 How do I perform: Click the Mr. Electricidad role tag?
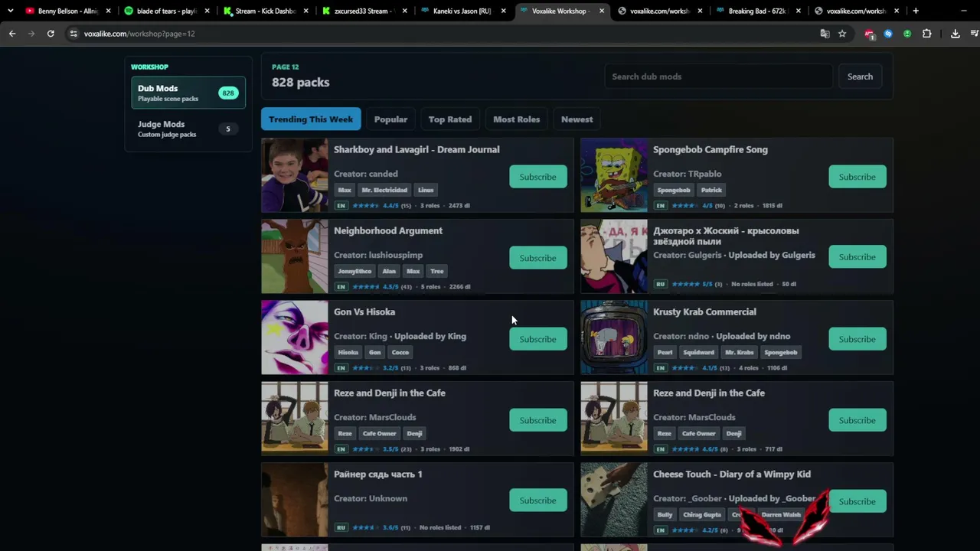[x=384, y=190]
